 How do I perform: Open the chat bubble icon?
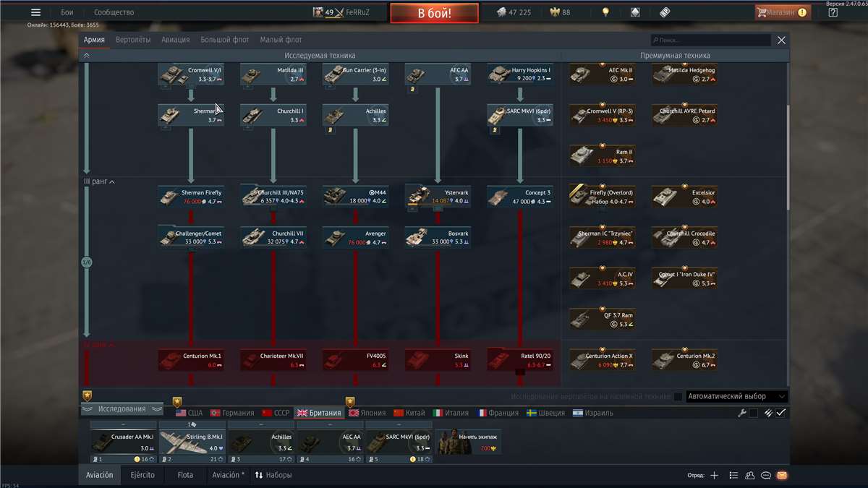coord(766,476)
